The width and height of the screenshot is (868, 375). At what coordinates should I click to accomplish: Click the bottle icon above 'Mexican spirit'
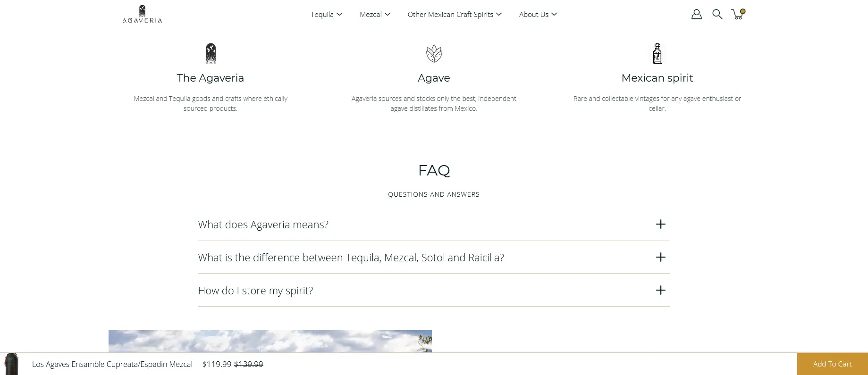pyautogui.click(x=657, y=53)
